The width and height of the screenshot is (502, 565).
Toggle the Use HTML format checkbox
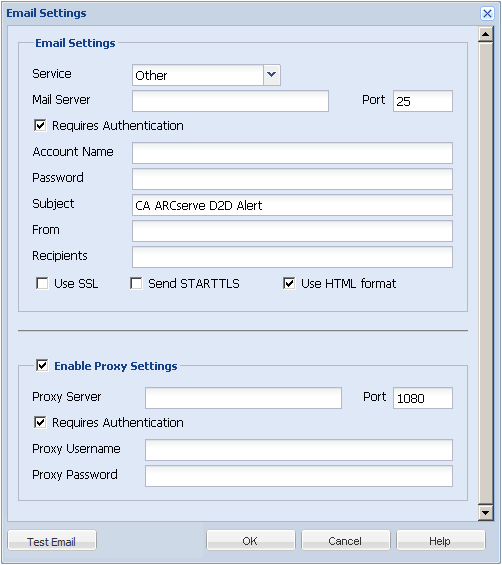[289, 284]
